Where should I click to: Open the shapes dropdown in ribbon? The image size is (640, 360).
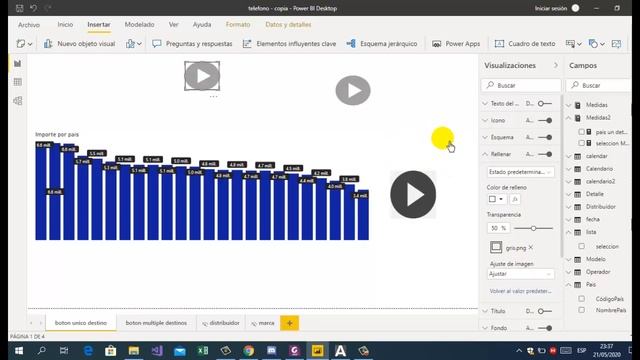coord(596,44)
